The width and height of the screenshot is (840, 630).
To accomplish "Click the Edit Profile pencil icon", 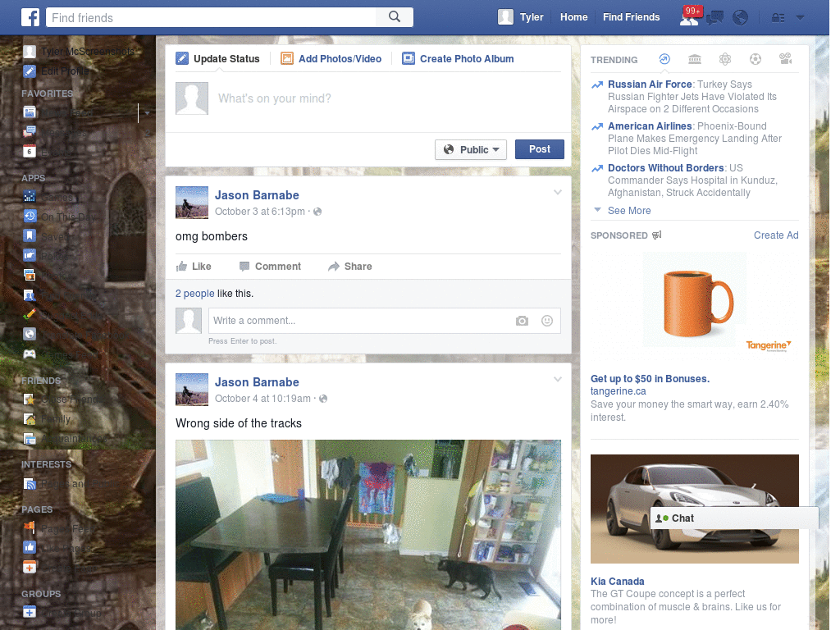I will [30, 71].
